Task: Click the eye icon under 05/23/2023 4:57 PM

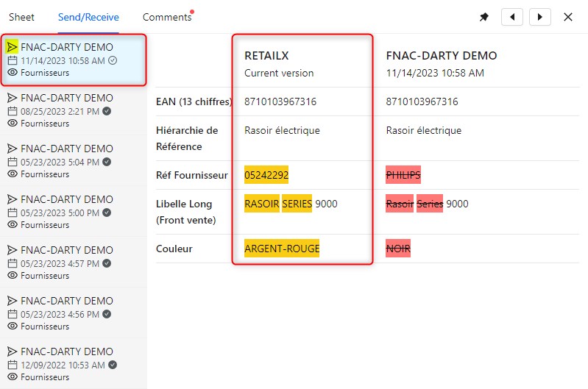Action: pos(13,276)
